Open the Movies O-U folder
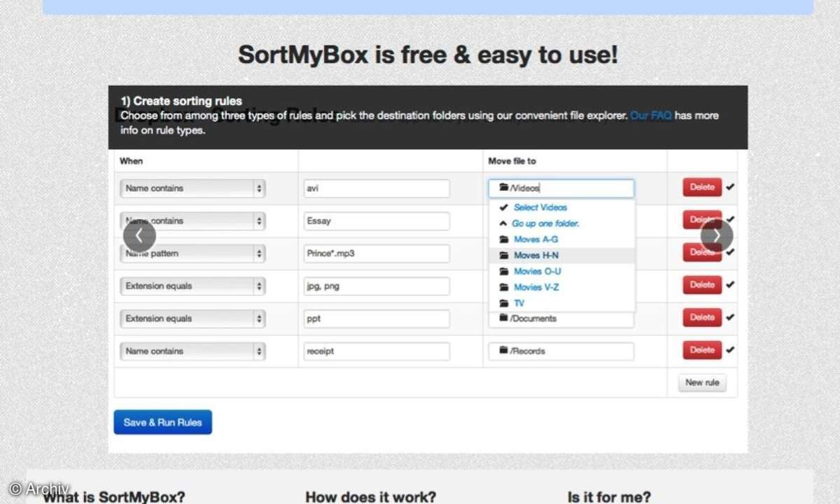Screen dimensions: 840x504 [538, 272]
